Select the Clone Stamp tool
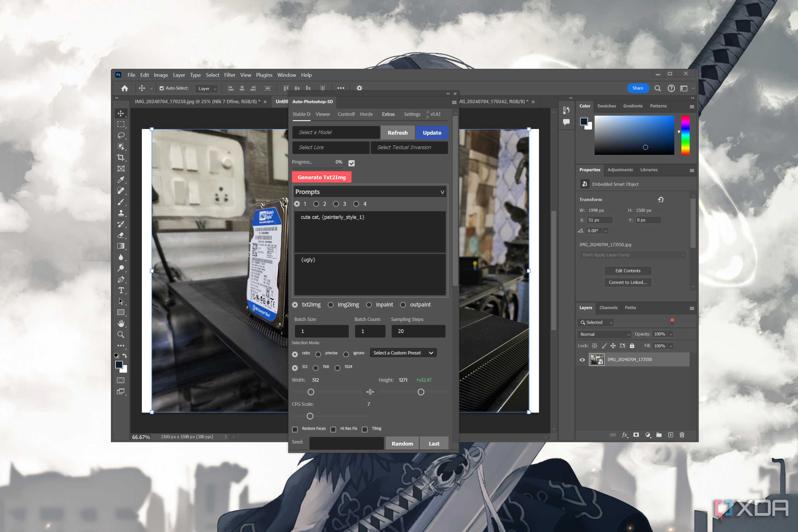 pyautogui.click(x=121, y=213)
